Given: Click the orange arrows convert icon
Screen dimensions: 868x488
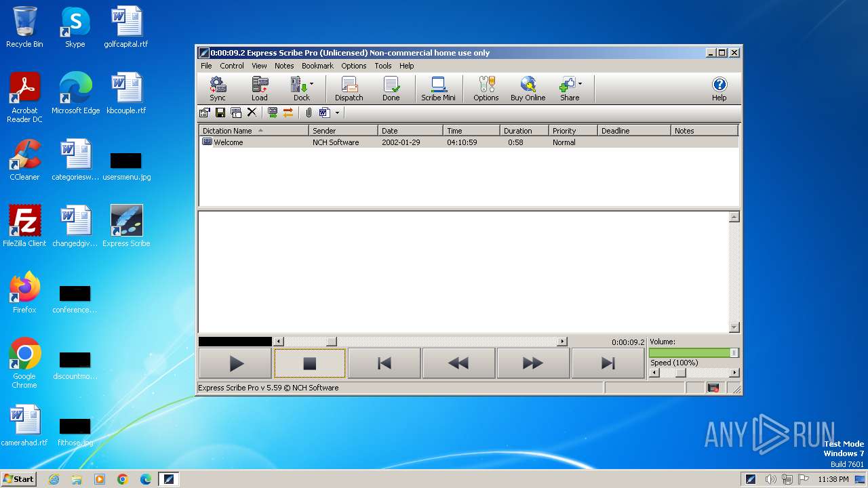Looking at the screenshot, I should click(288, 113).
